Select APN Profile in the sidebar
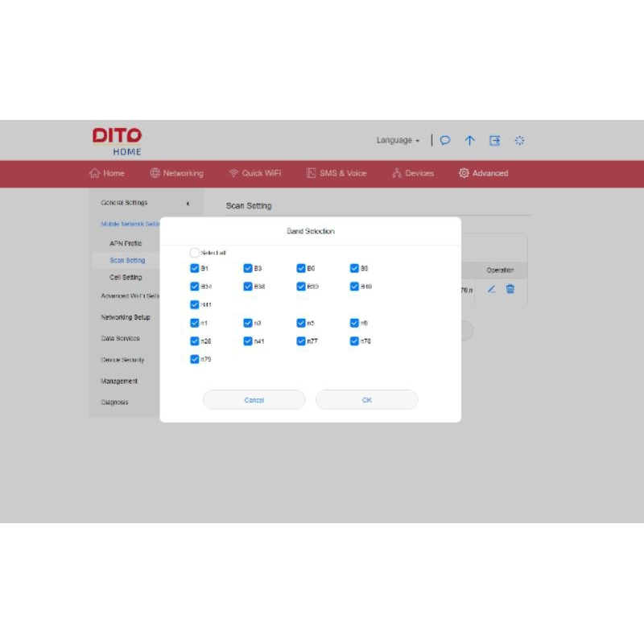The image size is (644, 644). (x=126, y=243)
